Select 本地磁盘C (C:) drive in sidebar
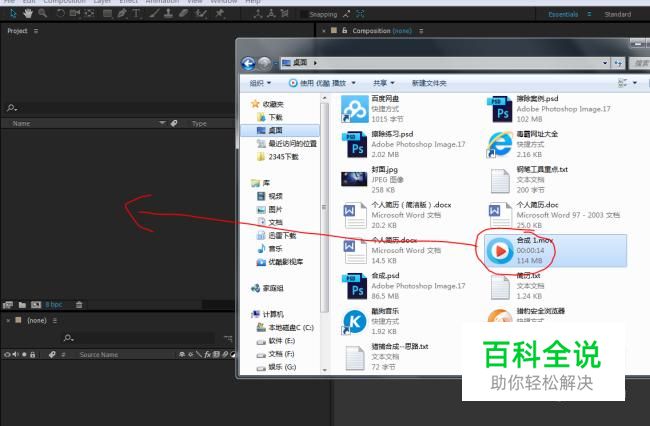650x426 pixels. (x=285, y=328)
